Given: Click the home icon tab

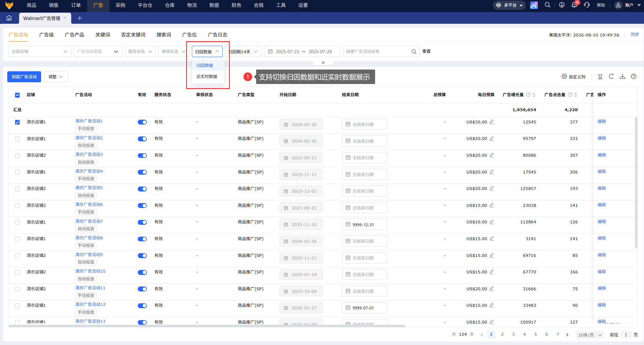Looking at the screenshot, I should pos(9,18).
